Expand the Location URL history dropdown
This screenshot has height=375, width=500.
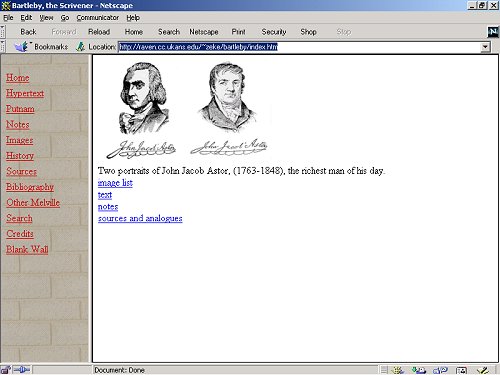pyautogui.click(x=485, y=47)
